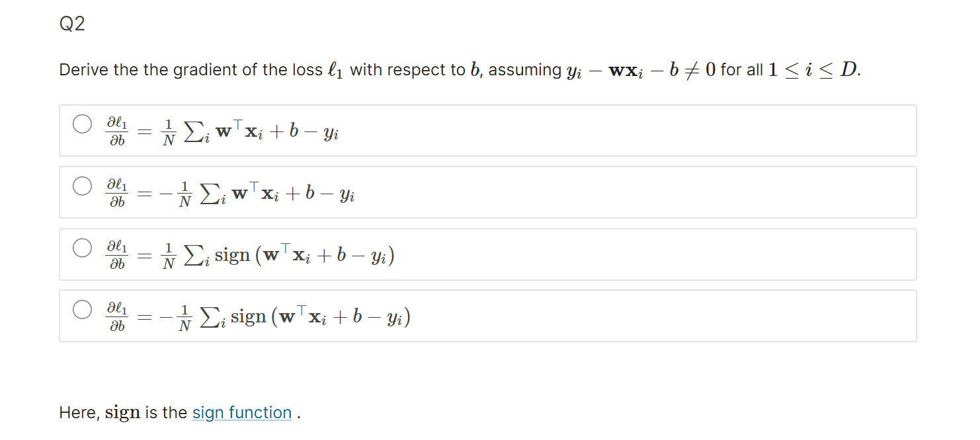The height and width of the screenshot is (440, 980).
Task: Click fourth answer's closing parenthesis after y_i
Action: (x=407, y=317)
